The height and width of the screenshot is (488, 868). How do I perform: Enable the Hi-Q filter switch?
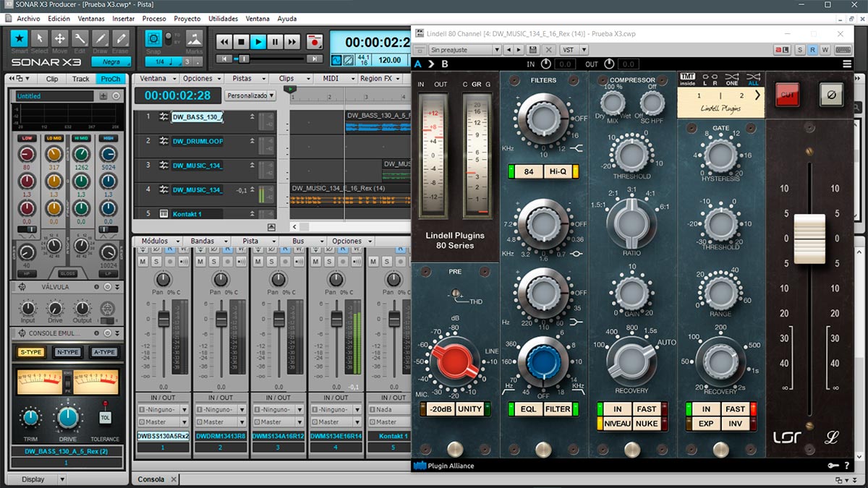coord(559,171)
